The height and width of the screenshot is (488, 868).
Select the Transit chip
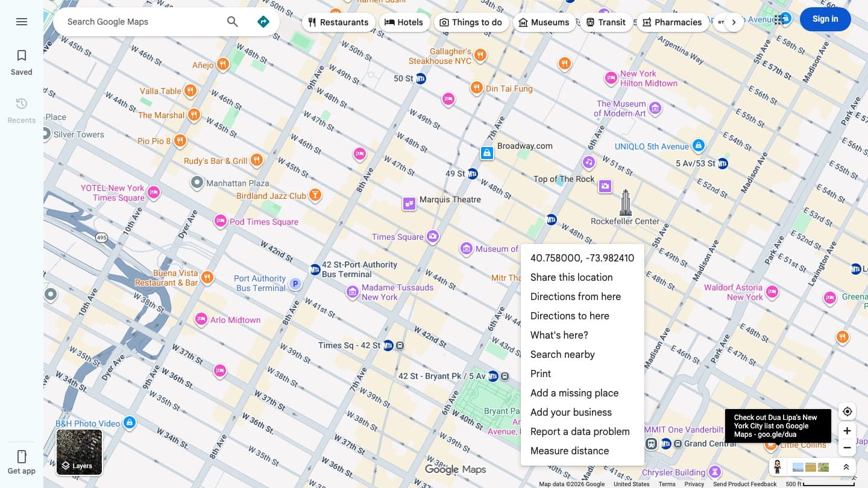coord(606,22)
